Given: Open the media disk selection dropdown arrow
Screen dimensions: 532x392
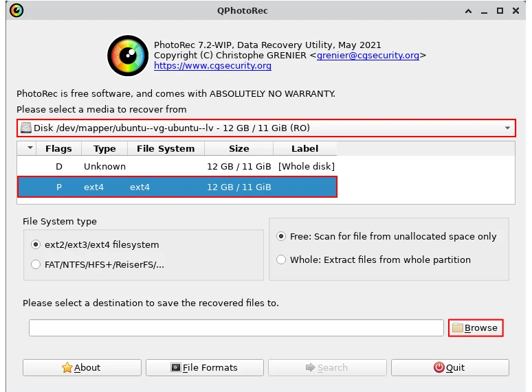Looking at the screenshot, I should click(x=507, y=128).
